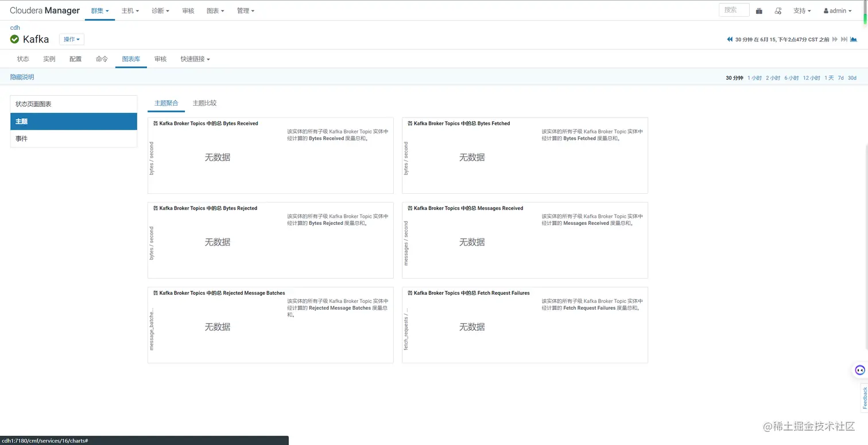The height and width of the screenshot is (445, 868).
Task: Click the chat assistant floating icon
Action: [x=859, y=370]
